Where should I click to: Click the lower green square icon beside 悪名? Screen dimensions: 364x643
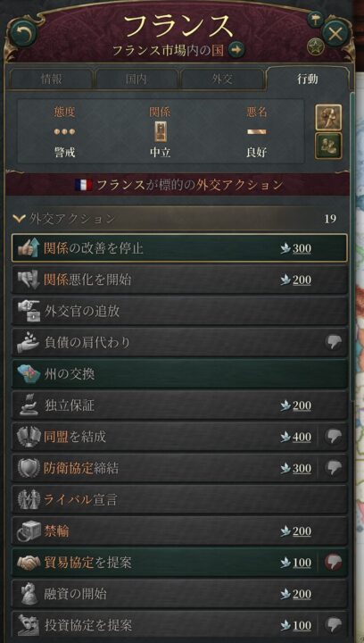pyautogui.click(x=328, y=146)
